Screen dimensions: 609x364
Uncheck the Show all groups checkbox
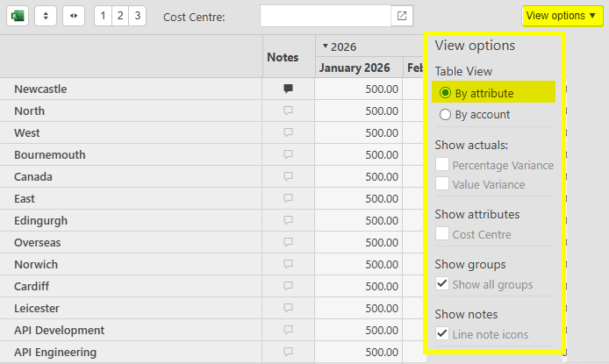pyautogui.click(x=443, y=284)
